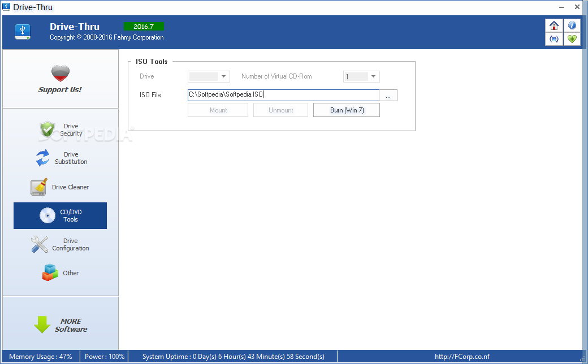The image size is (588, 364).
Task: Click the System Uptime status text
Action: 234,357
